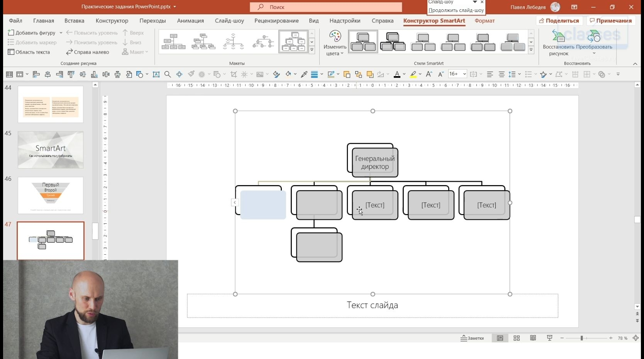This screenshot has width=644, height=359.
Task: Open the file name title dropdown arrow
Action: (175, 7)
